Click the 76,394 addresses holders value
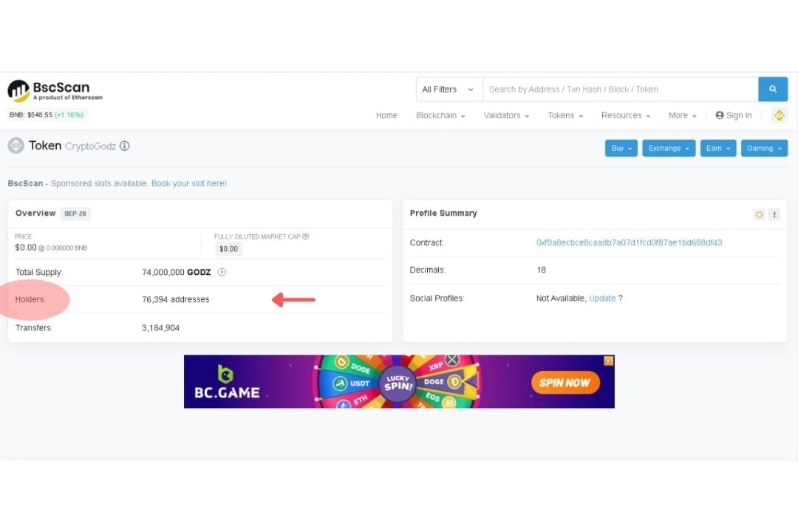The image size is (798, 532). tap(176, 299)
